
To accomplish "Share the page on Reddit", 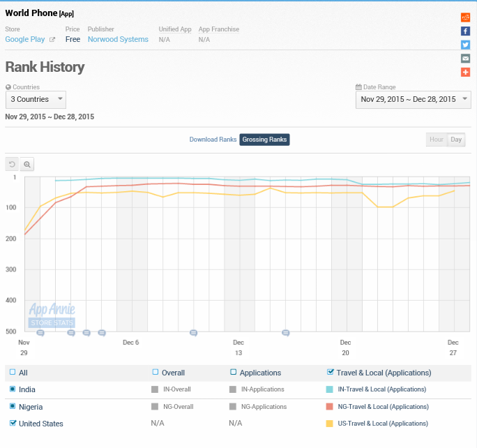I will point(465,17).
